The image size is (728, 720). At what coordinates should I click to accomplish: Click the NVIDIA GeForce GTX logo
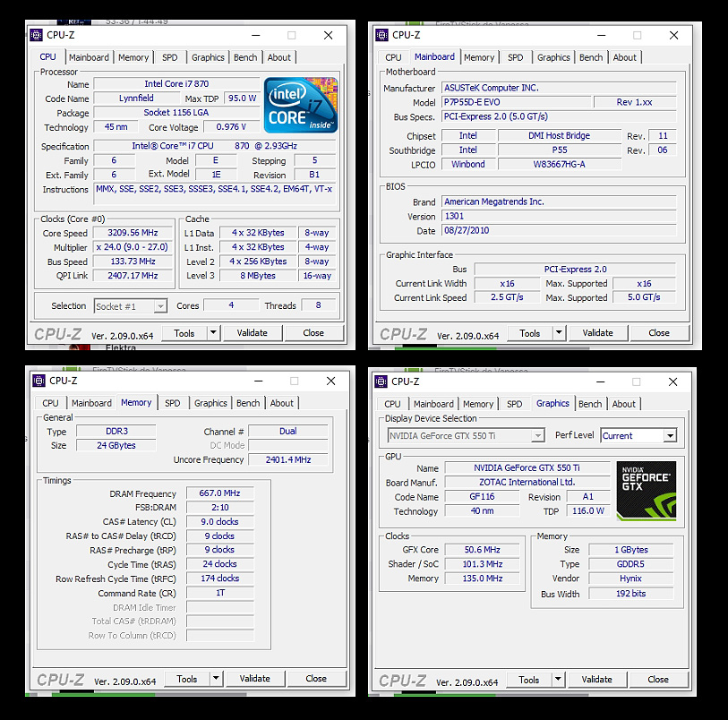click(x=647, y=491)
